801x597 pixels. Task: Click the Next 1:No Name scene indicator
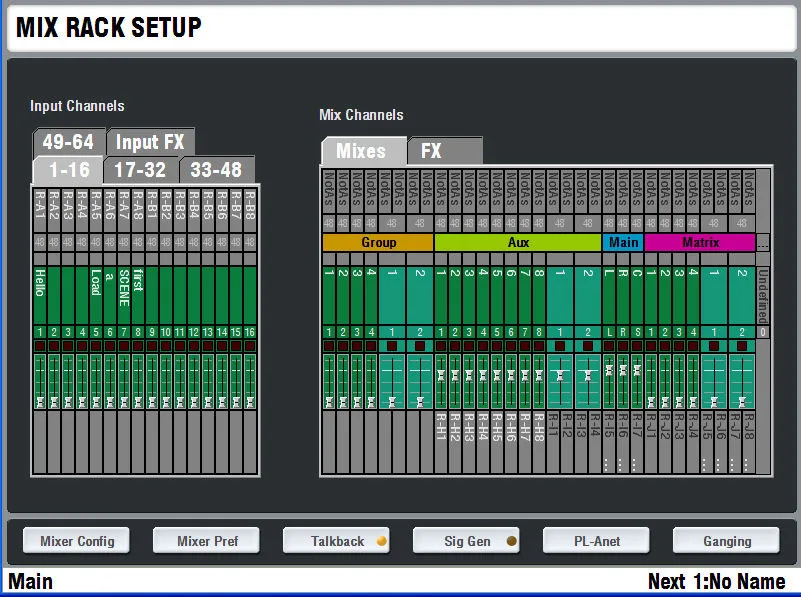[716, 582]
